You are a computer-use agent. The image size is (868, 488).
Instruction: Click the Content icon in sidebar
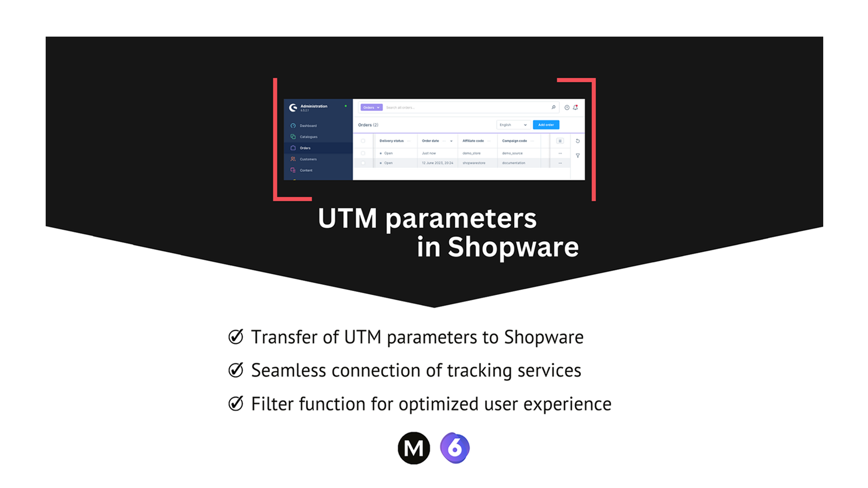tap(292, 170)
